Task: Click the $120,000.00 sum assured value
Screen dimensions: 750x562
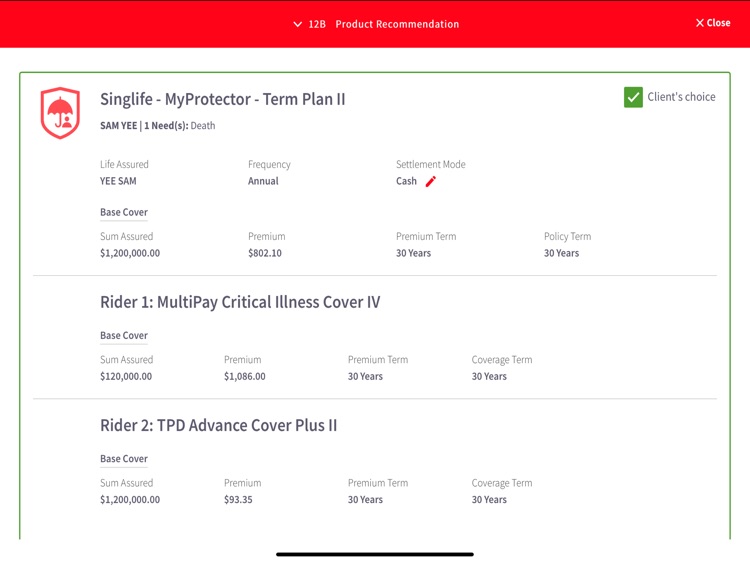Action: (126, 376)
